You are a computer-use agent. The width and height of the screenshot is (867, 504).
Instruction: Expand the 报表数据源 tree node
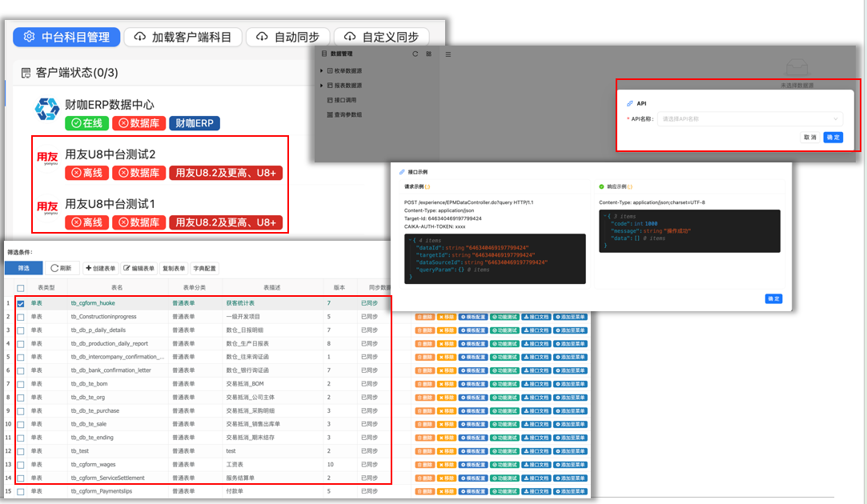coord(321,85)
